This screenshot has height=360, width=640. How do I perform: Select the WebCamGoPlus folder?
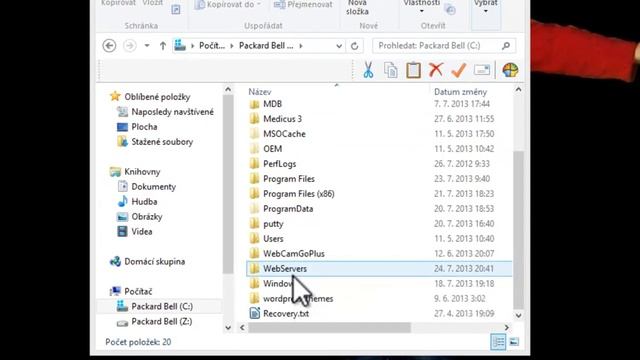(x=287, y=253)
